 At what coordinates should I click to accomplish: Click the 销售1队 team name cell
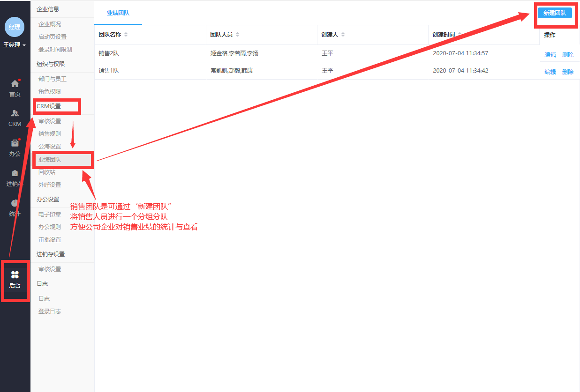(109, 71)
